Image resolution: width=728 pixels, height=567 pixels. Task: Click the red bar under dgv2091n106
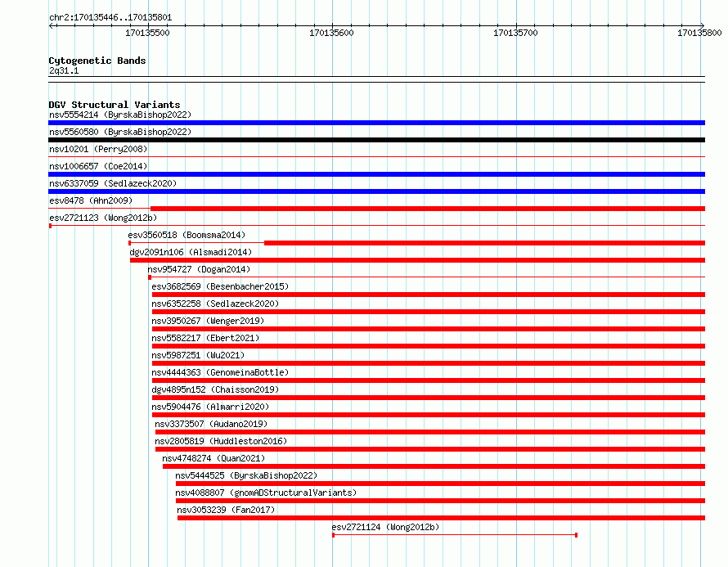click(417, 260)
